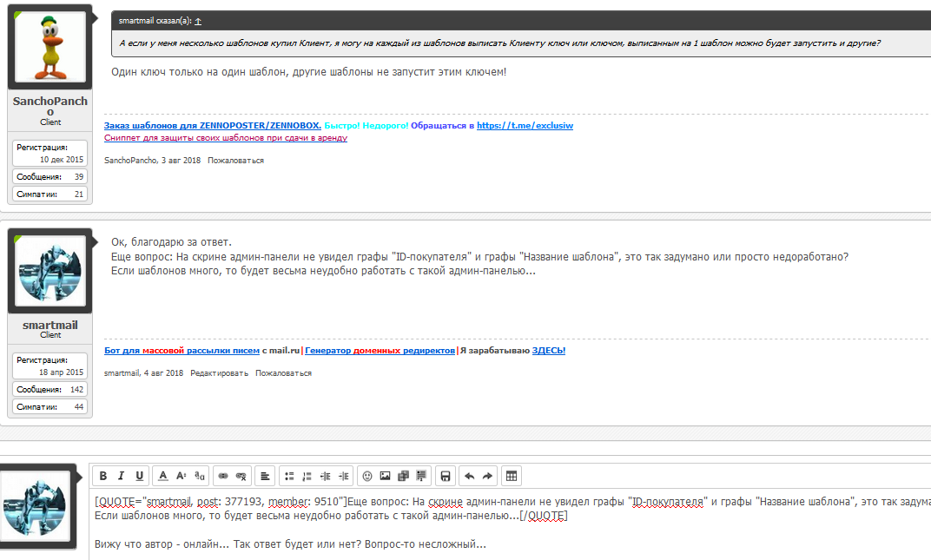Jump to quoted post via arrow icon
The height and width of the screenshot is (560, 931).
[x=198, y=22]
